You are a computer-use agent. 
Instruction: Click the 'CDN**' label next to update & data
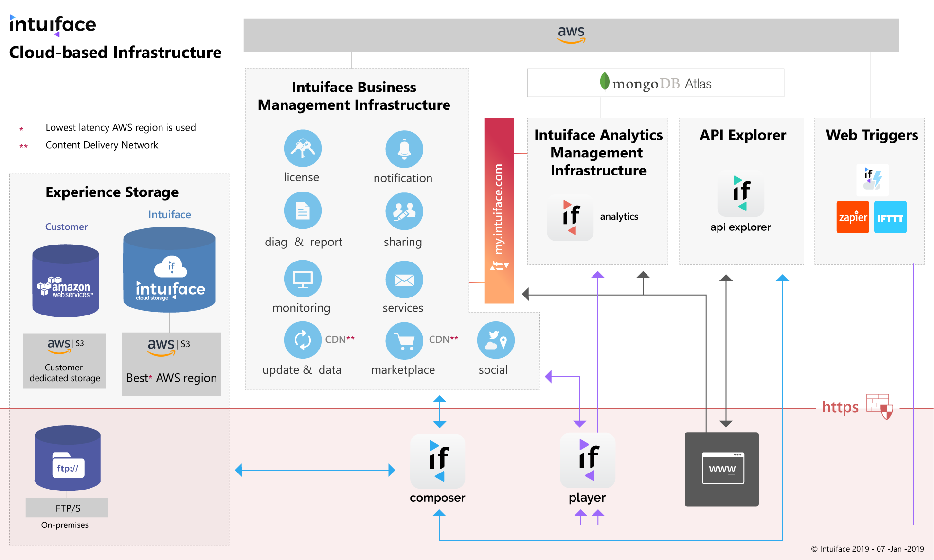click(340, 339)
